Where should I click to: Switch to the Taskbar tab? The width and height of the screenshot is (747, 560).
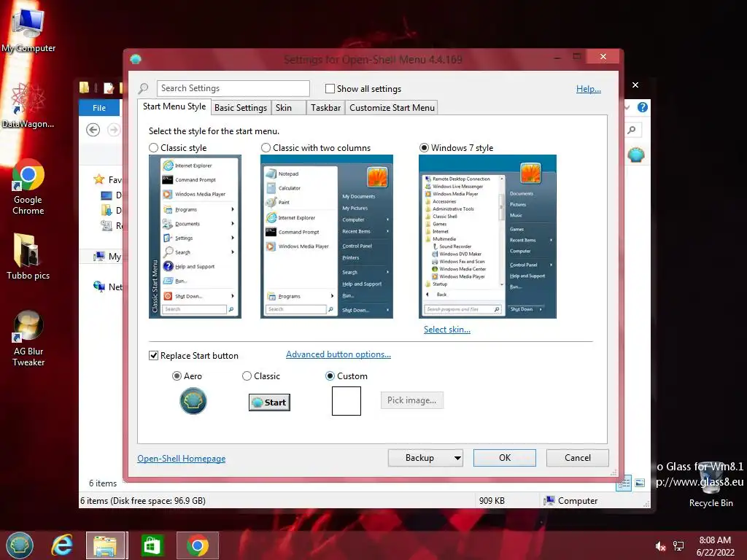click(x=326, y=108)
